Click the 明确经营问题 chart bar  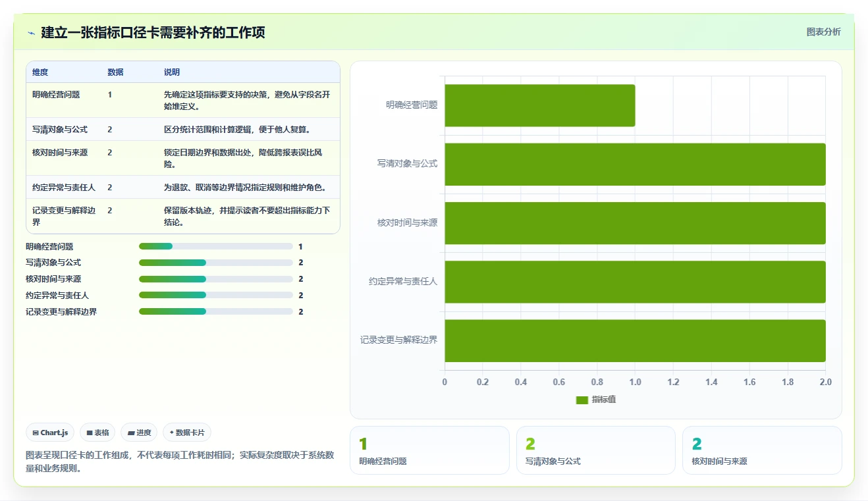tap(540, 105)
